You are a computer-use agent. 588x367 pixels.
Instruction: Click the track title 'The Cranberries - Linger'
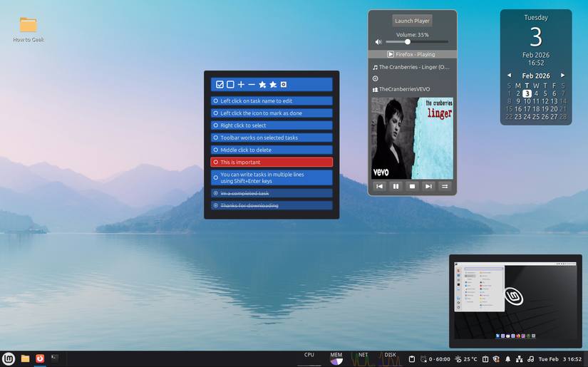coord(414,67)
